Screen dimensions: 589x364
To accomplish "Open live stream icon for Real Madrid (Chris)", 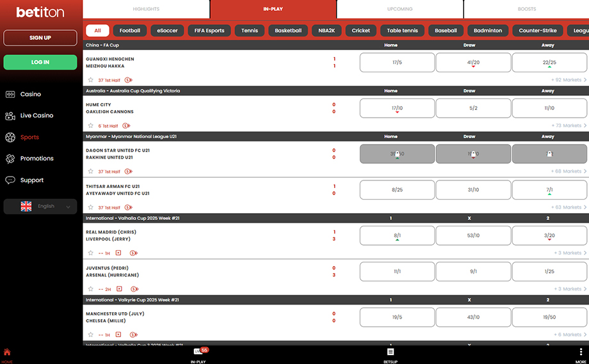I will coord(118,253).
